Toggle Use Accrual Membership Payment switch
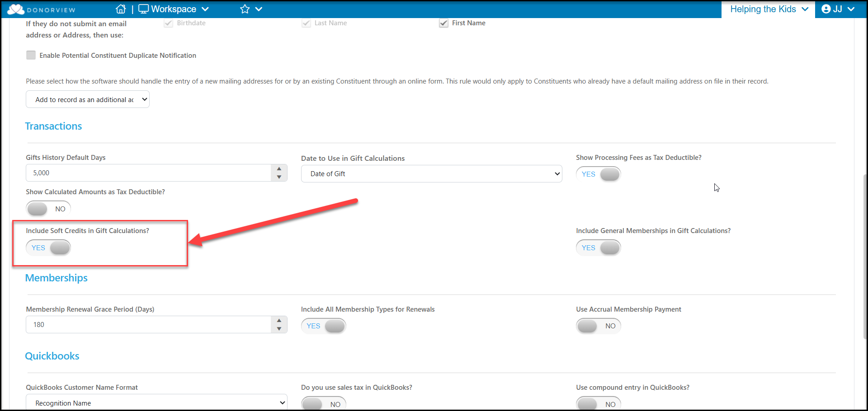This screenshot has height=411, width=868. pos(598,326)
